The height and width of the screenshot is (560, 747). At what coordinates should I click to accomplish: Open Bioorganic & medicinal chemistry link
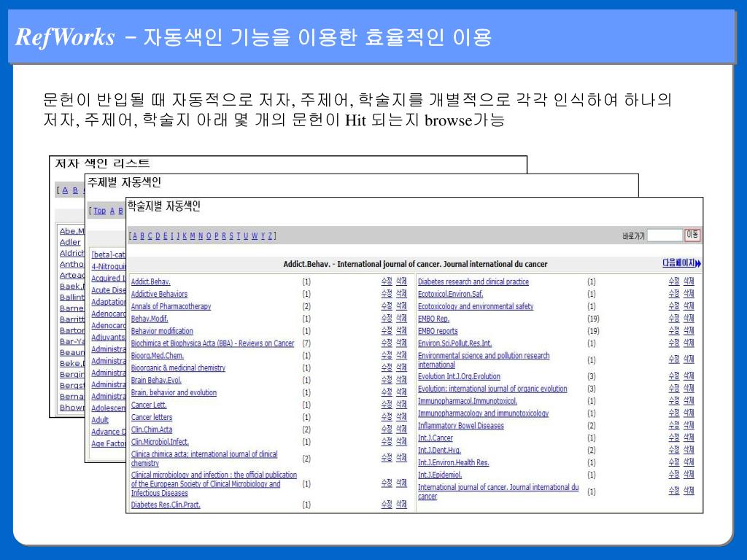(178, 368)
